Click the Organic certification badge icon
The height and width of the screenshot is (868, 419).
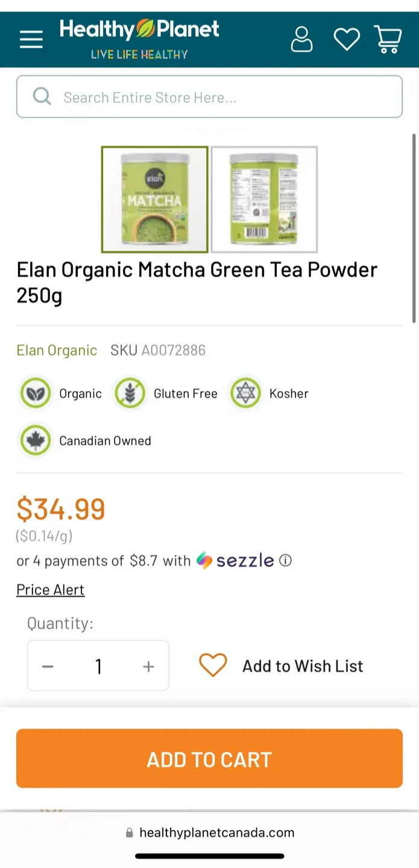coord(36,393)
